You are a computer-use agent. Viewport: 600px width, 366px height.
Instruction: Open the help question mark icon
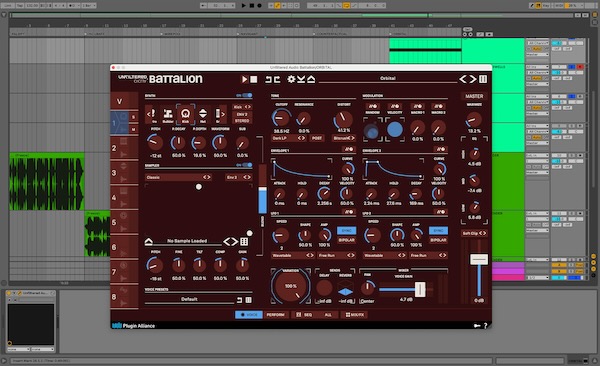click(486, 325)
